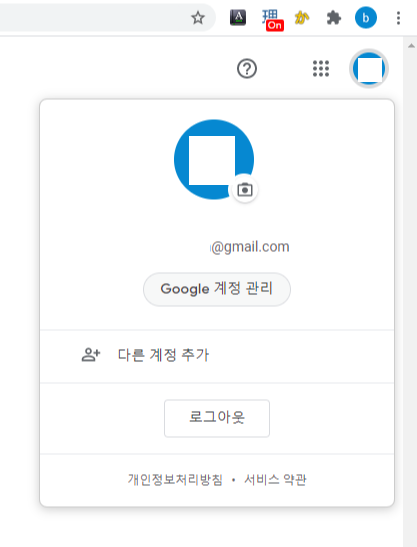417x547 pixels.
Task: Open the Google help question mark
Action: pyautogui.click(x=247, y=68)
